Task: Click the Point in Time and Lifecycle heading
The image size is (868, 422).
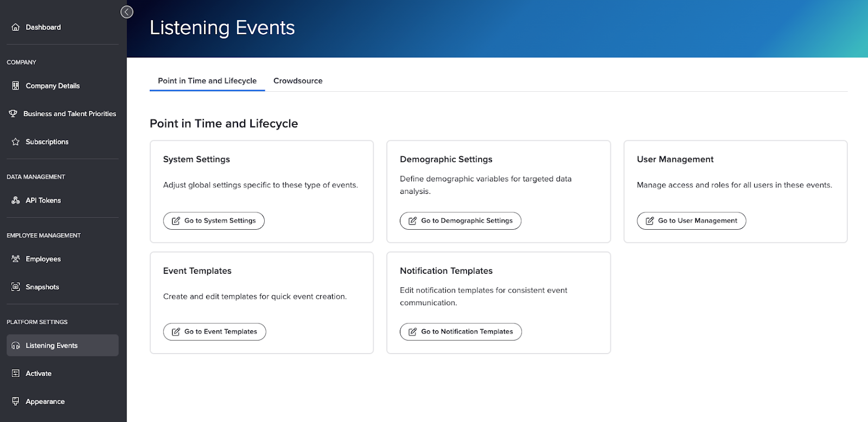Action: pos(224,123)
